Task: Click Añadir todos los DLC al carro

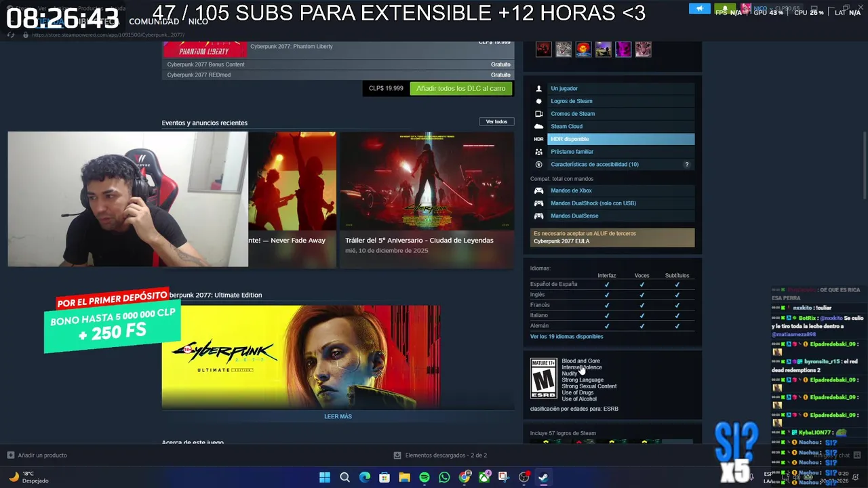Action: [x=461, y=88]
